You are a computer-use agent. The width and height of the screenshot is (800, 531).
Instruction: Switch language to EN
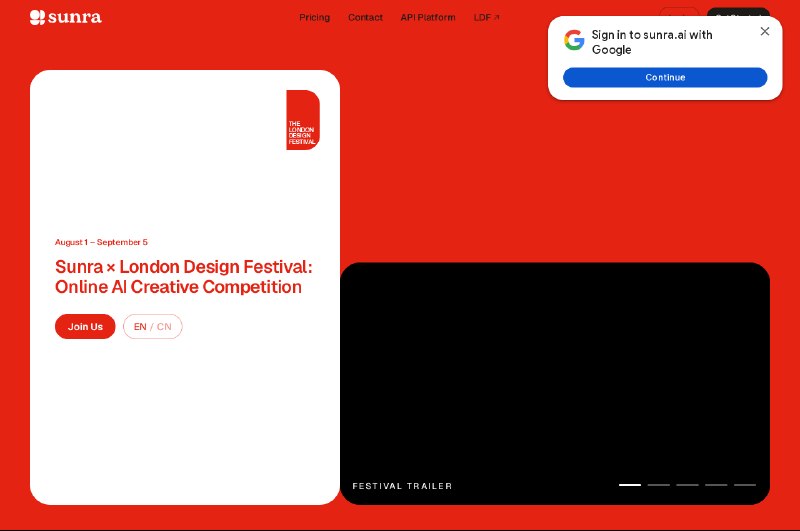(x=140, y=326)
